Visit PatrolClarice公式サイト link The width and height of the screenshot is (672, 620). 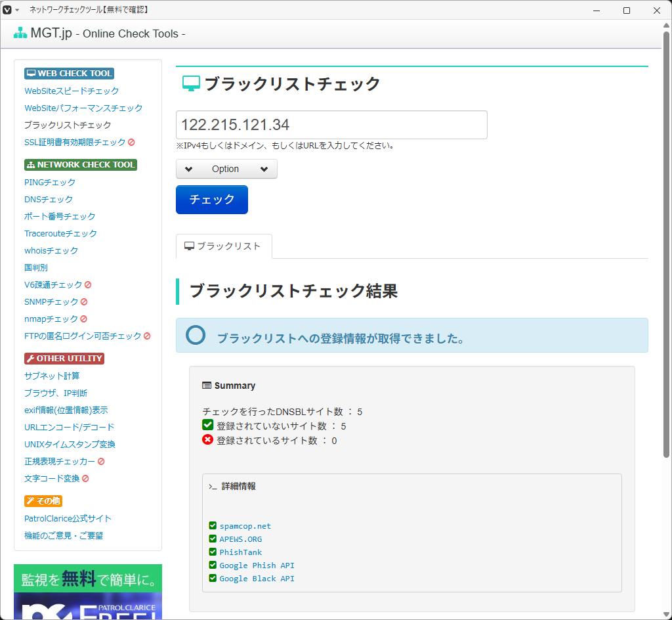[68, 519]
